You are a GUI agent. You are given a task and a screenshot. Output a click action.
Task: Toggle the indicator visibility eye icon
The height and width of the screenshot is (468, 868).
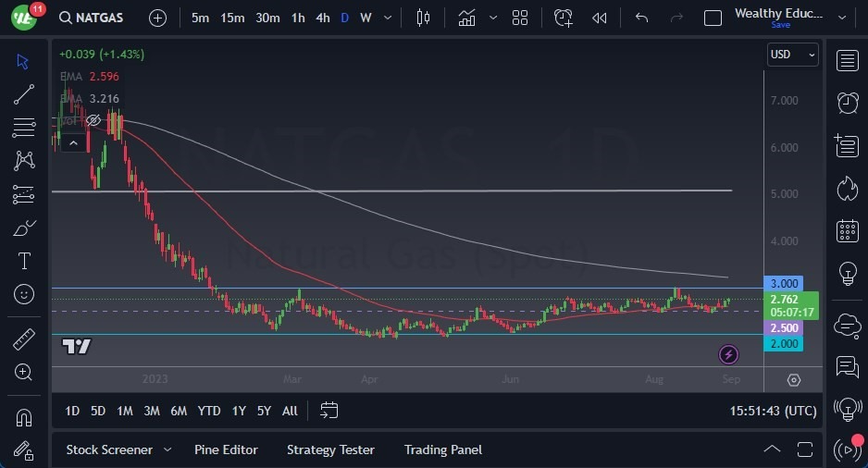[93, 120]
